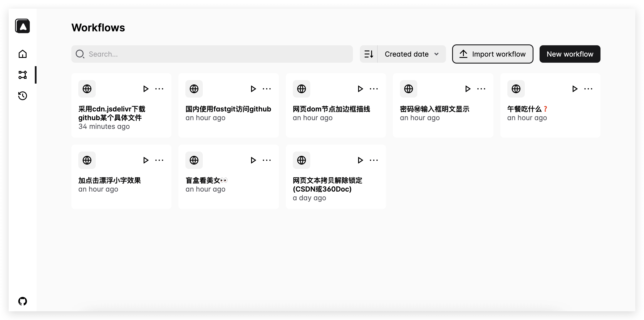Open the options menu on 网页文本拷贝解除锁定 card

374,160
